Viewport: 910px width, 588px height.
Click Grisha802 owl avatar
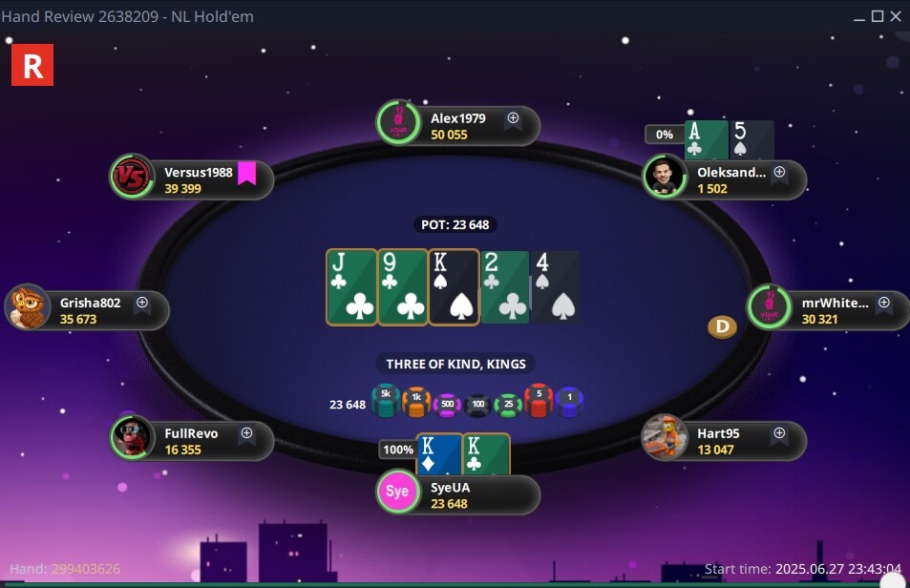coord(28,306)
